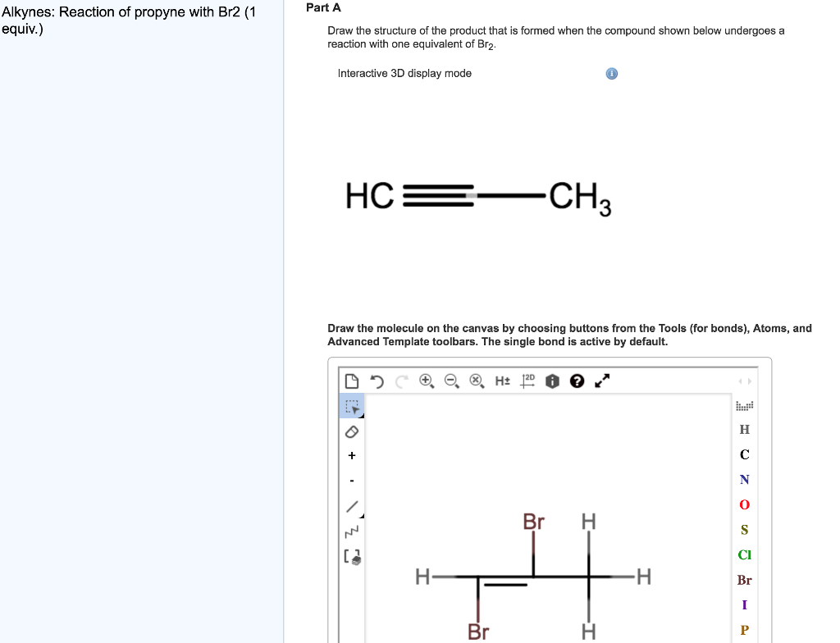Image resolution: width=840 pixels, height=643 pixels.
Task: Select the eraser tool
Action: pyautogui.click(x=352, y=430)
